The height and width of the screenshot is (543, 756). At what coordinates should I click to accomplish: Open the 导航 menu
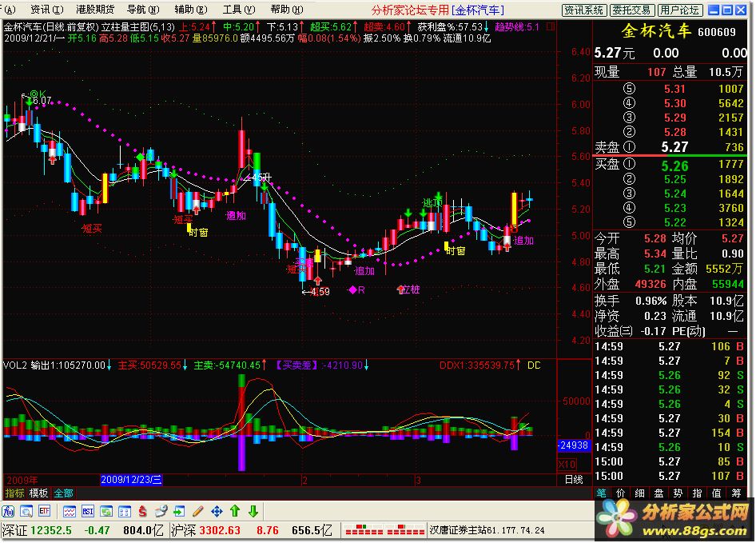click(x=143, y=9)
